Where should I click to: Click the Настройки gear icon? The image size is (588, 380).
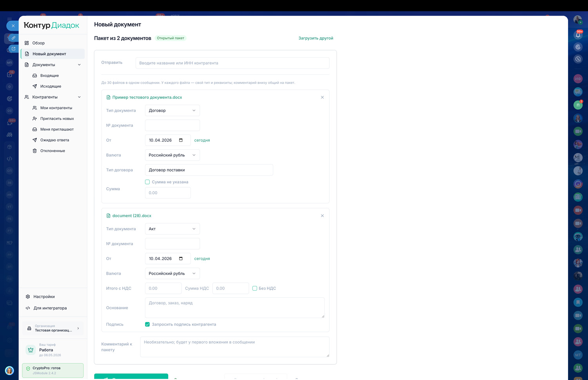coord(28,297)
